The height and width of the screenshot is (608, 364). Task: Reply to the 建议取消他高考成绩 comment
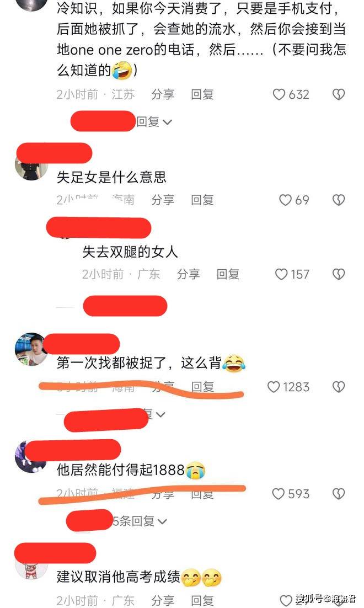pos(202,601)
